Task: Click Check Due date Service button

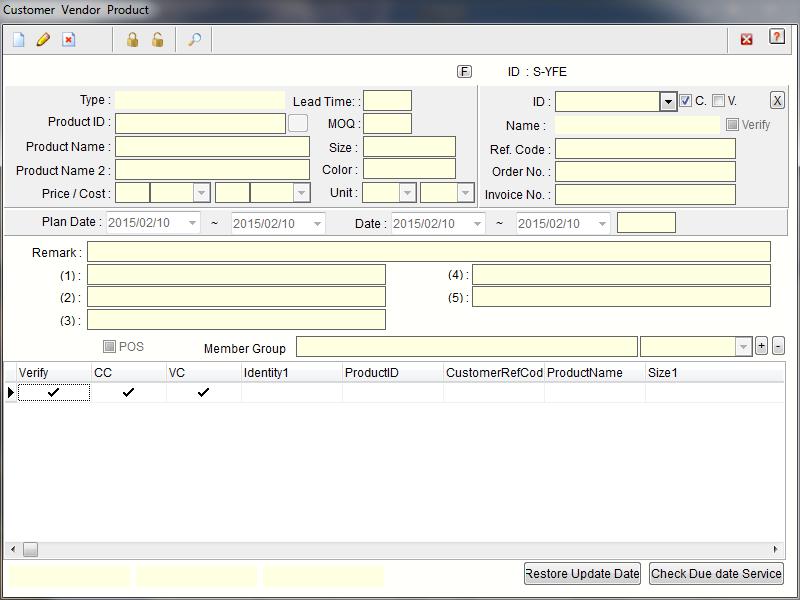Action: pyautogui.click(x=716, y=573)
